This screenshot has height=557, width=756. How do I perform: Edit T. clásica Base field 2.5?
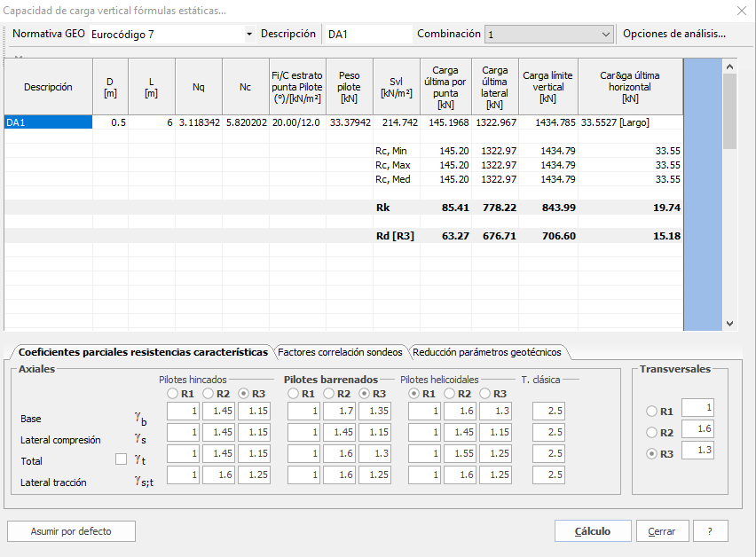pyautogui.click(x=548, y=411)
